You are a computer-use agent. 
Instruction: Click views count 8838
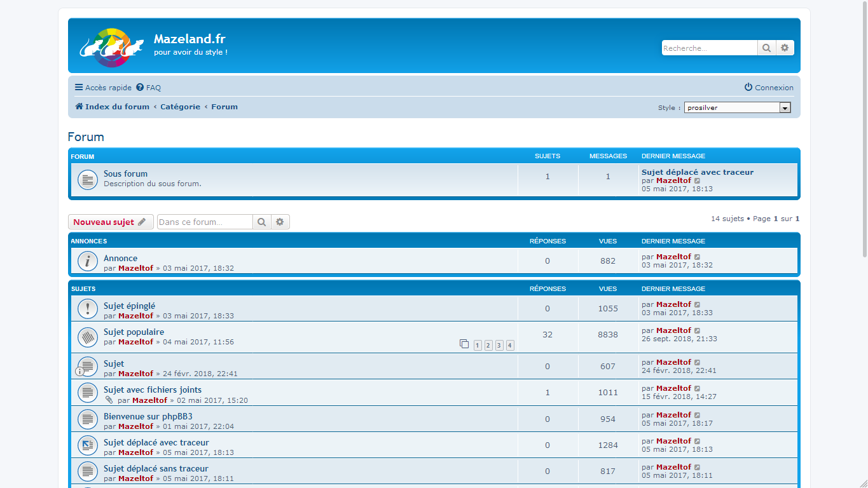pos(608,334)
